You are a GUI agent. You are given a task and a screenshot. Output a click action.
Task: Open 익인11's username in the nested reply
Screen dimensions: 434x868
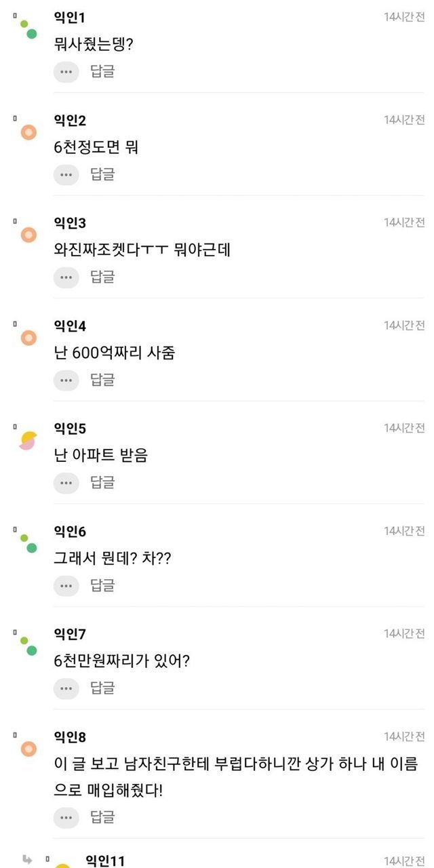[105, 861]
